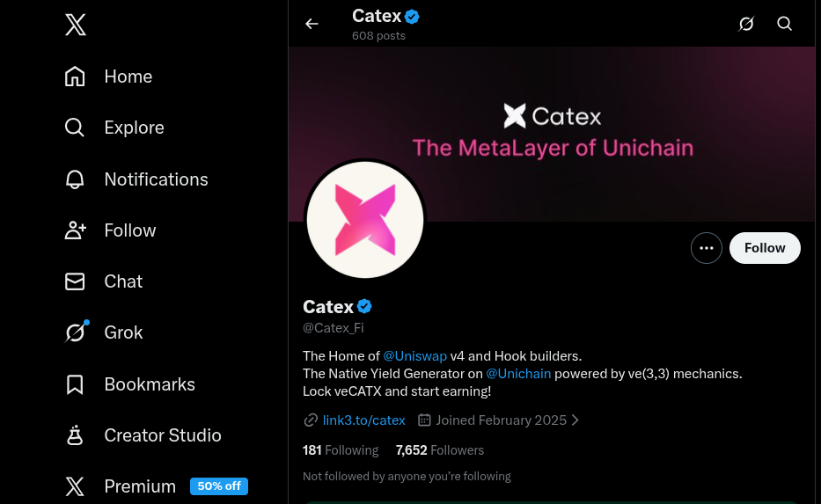821x504 pixels.
Task: Open the Catex profile picture
Action: (x=365, y=221)
